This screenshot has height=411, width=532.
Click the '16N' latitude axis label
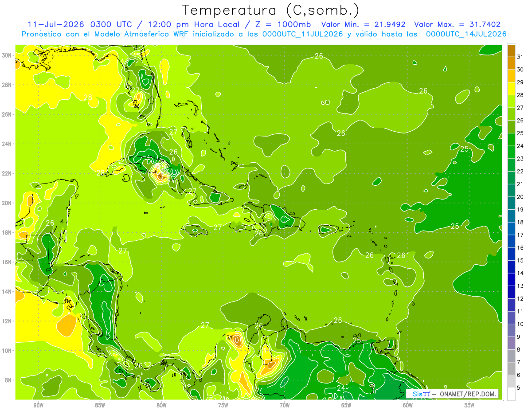[x=7, y=262]
